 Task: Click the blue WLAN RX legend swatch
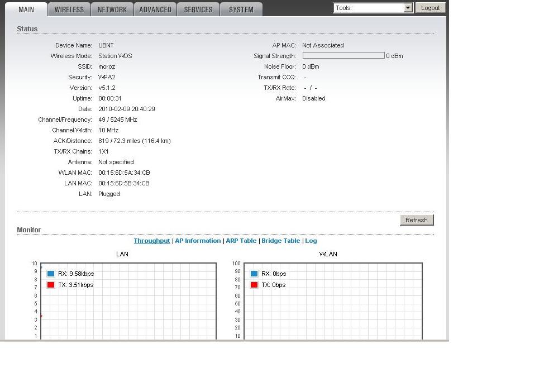(x=254, y=274)
